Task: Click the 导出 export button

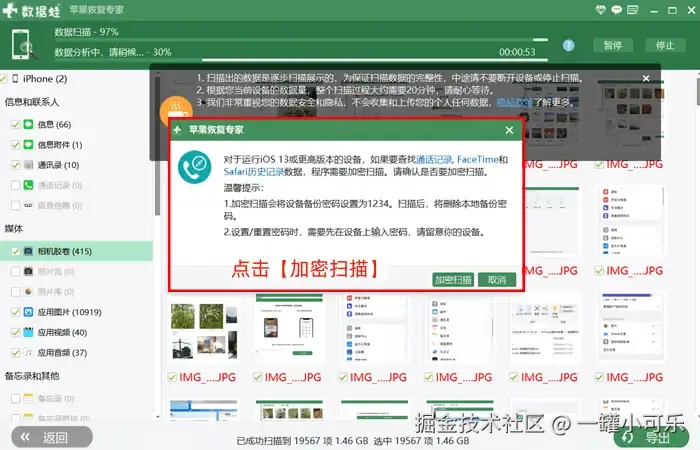Action: (651, 438)
